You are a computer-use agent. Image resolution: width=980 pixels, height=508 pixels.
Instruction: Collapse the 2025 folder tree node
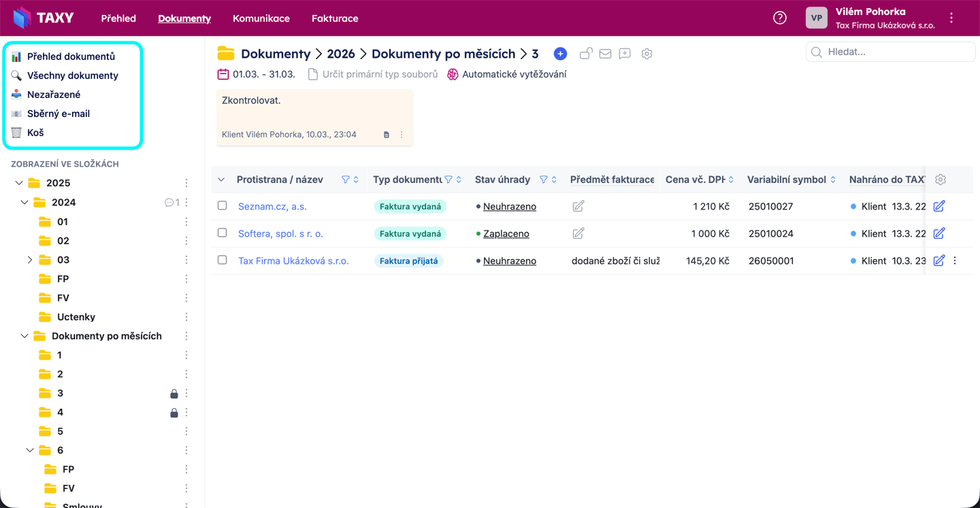[x=19, y=183]
